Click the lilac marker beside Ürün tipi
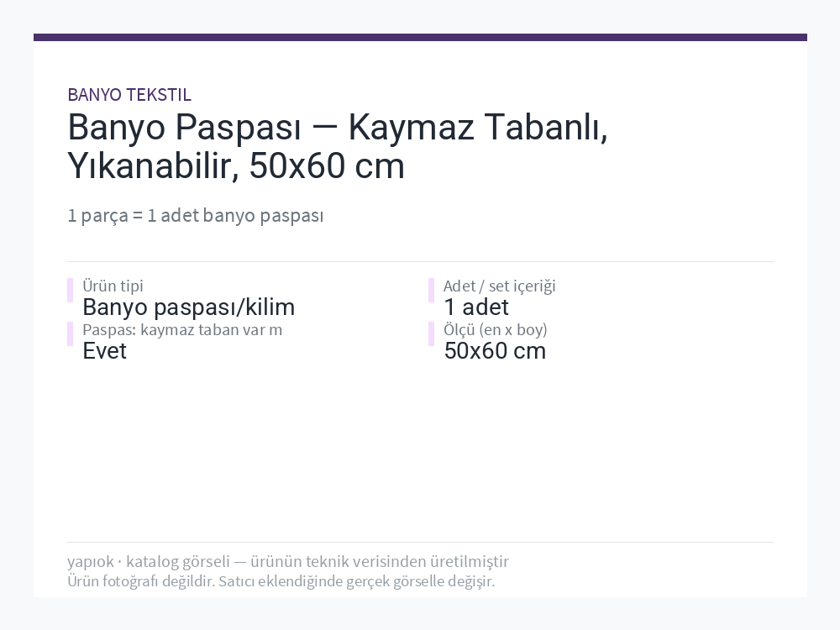Image resolution: width=840 pixels, height=630 pixels. click(x=71, y=290)
